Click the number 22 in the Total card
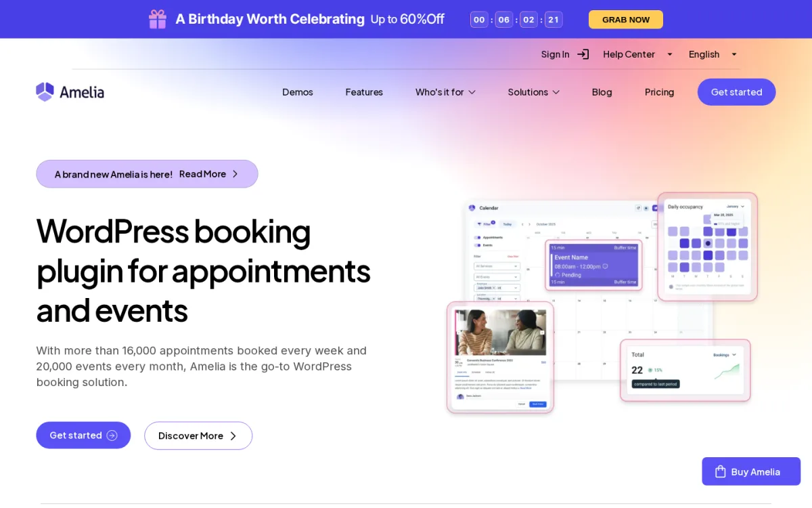The height and width of the screenshot is (508, 812). [637, 371]
